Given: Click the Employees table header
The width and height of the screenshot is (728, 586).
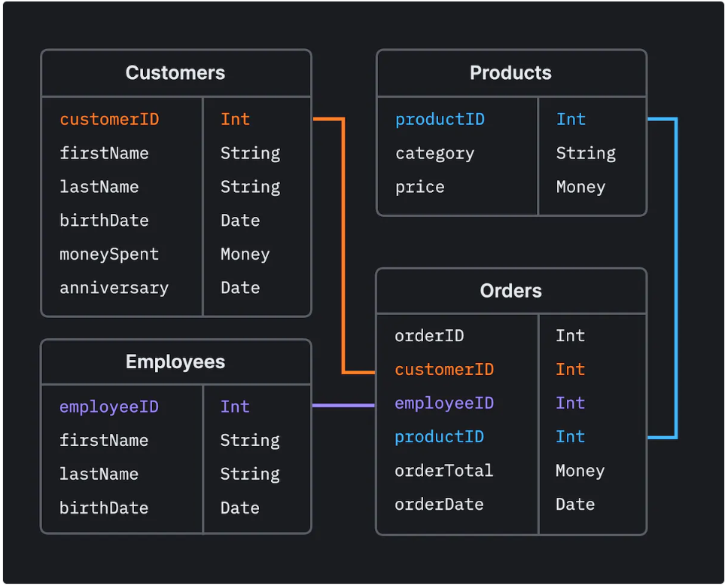Looking at the screenshot, I should coord(175,361).
